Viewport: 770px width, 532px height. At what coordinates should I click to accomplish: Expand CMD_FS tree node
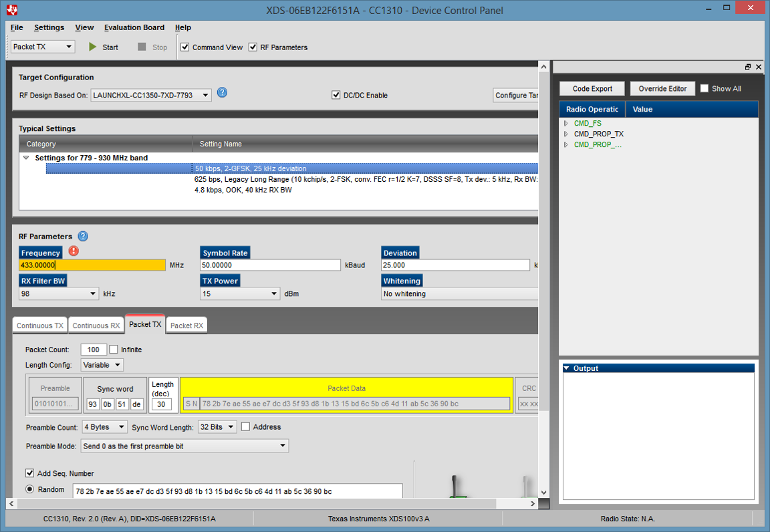565,123
